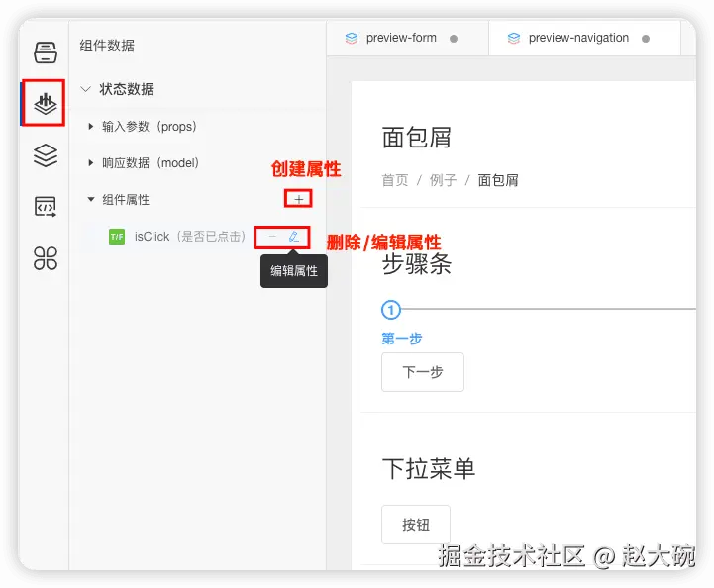
Task: Click the preview-navigation tab file icon
Action: click(x=514, y=39)
